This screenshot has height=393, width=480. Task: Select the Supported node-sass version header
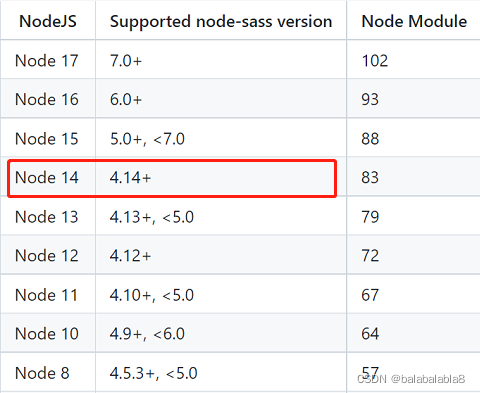click(221, 22)
